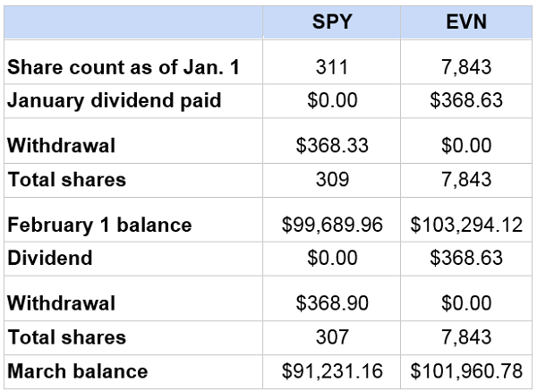
Task: Select the January dividend paid row label
Action: click(x=114, y=100)
